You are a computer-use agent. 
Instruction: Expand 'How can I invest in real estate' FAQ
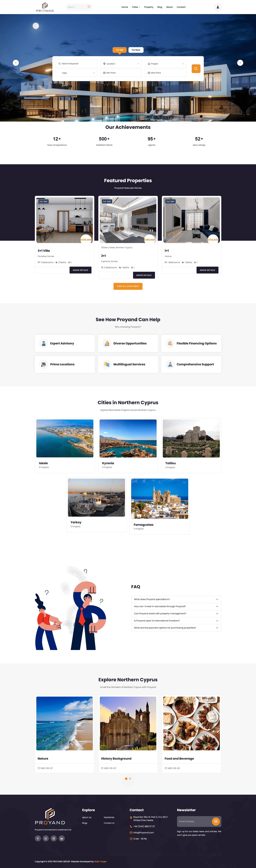click(176, 606)
